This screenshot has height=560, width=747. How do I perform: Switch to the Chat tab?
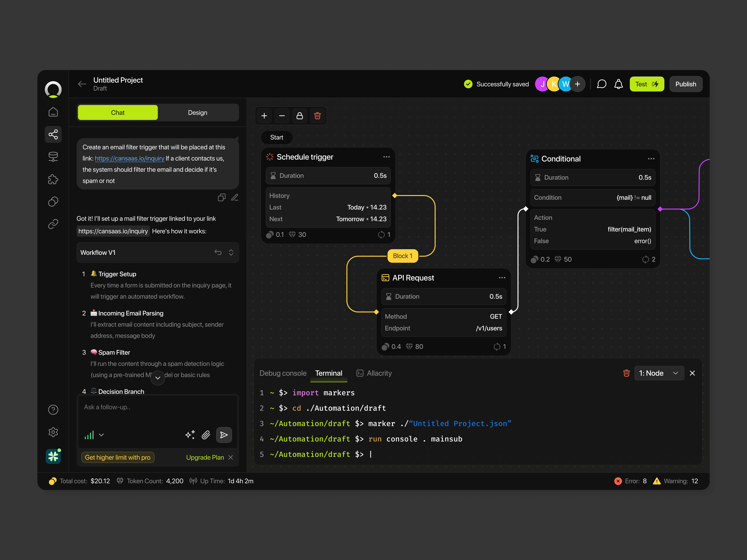pyautogui.click(x=118, y=112)
